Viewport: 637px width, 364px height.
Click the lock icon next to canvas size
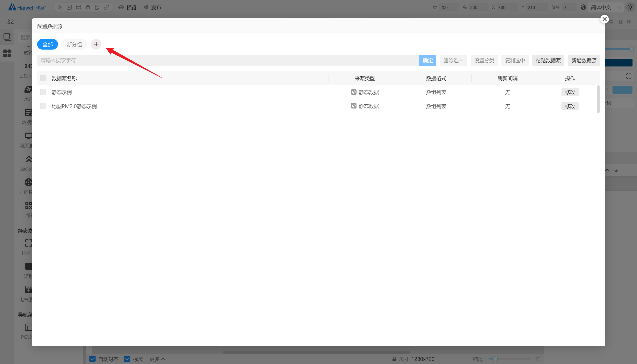pos(394,359)
